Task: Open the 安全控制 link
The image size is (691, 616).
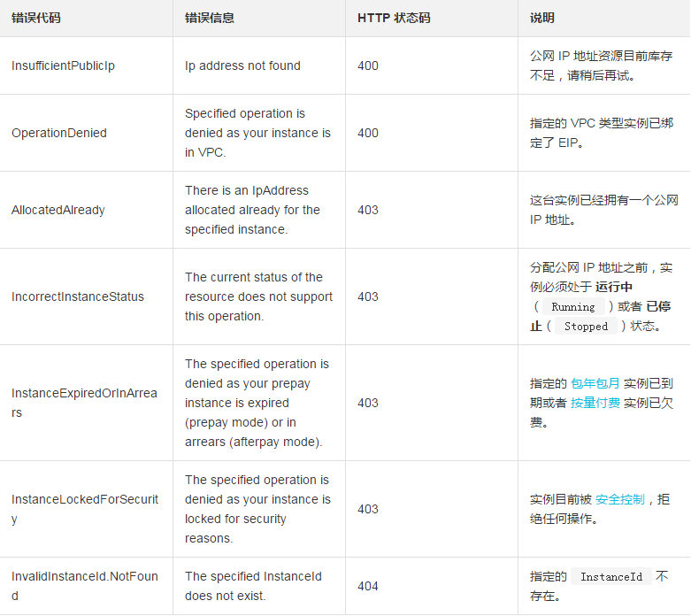Action: [620, 499]
